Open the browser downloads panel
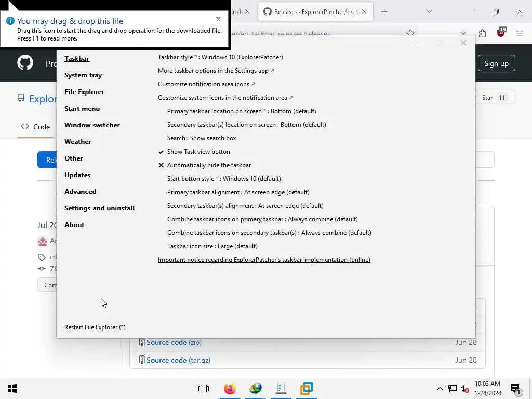Image resolution: width=532 pixels, height=399 pixels. [463, 33]
